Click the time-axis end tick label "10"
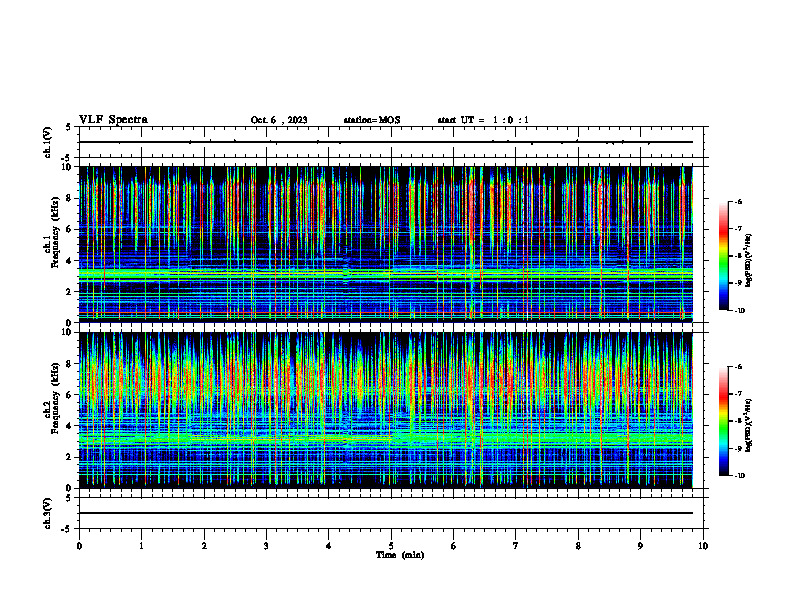 coord(703,546)
